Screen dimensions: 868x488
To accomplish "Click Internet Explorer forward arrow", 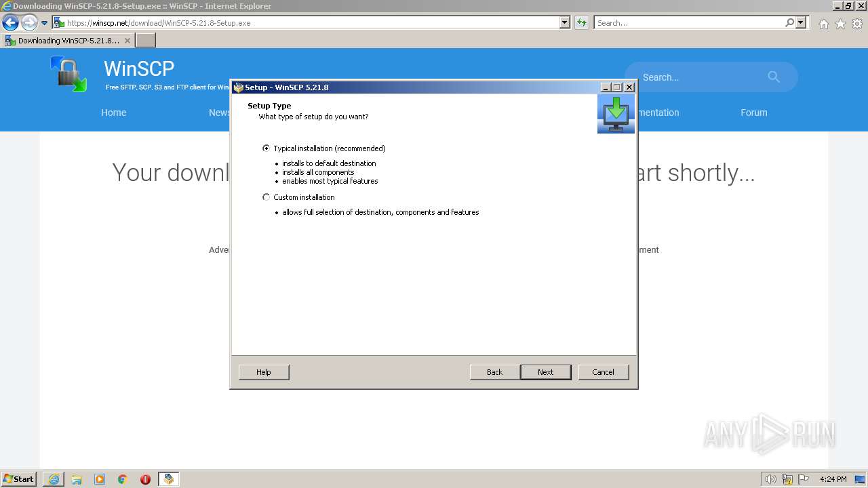I will [29, 22].
